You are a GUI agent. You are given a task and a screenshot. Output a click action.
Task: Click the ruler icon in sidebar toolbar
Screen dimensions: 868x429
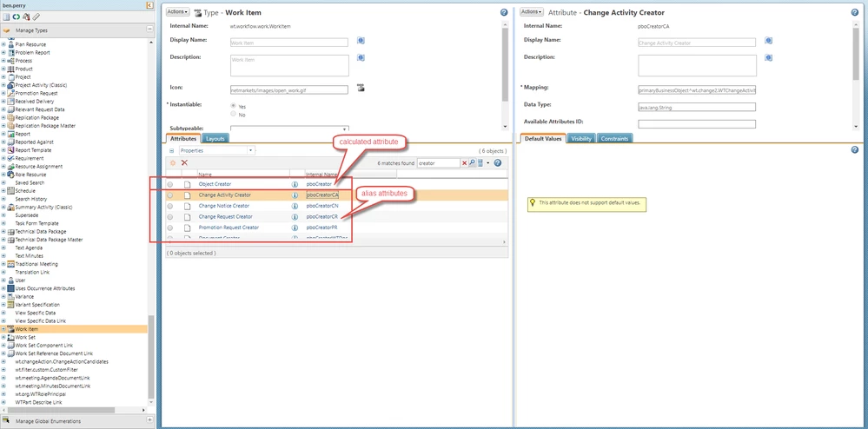(x=36, y=16)
